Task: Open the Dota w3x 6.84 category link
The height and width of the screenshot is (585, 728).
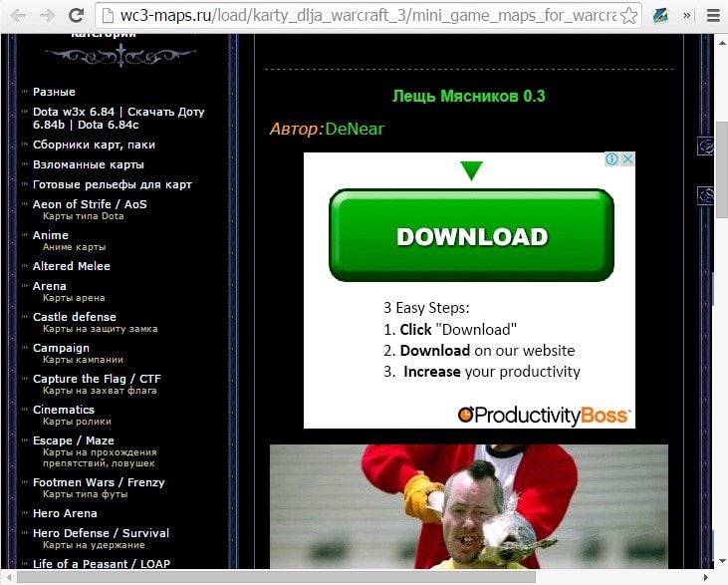Action: (x=119, y=118)
